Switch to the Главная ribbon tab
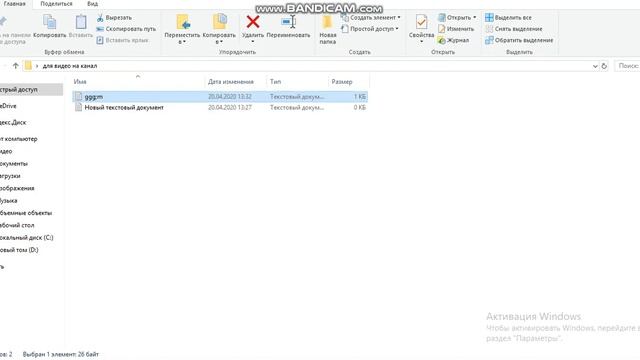Image resolution: width=640 pixels, height=360 pixels. point(15,4)
